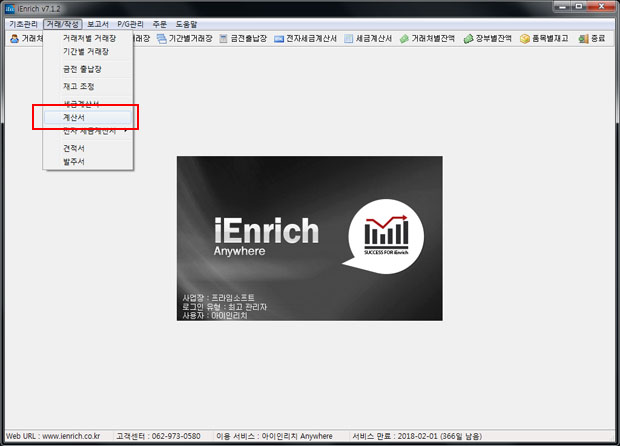This screenshot has width=620, height=446.
Task: Select 계산서 in the dropdown menu
Action: (74, 117)
